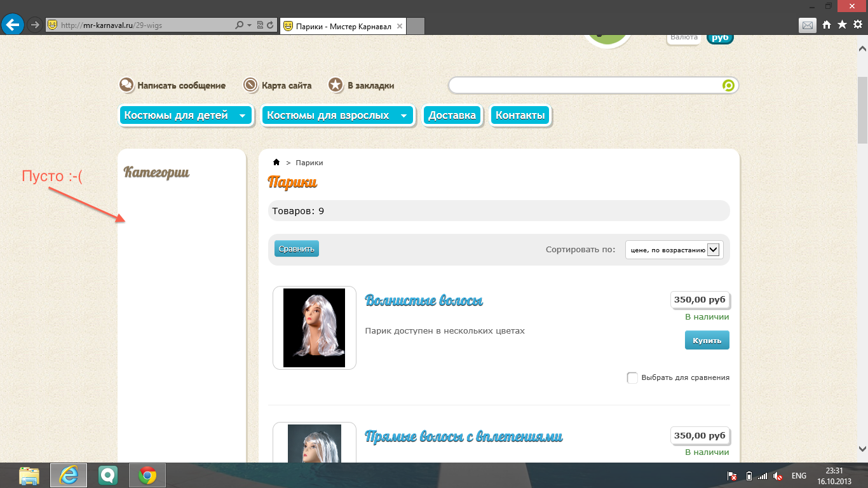Click the battery icon in system tray
Viewport: 868px width, 488px height.
tap(749, 476)
